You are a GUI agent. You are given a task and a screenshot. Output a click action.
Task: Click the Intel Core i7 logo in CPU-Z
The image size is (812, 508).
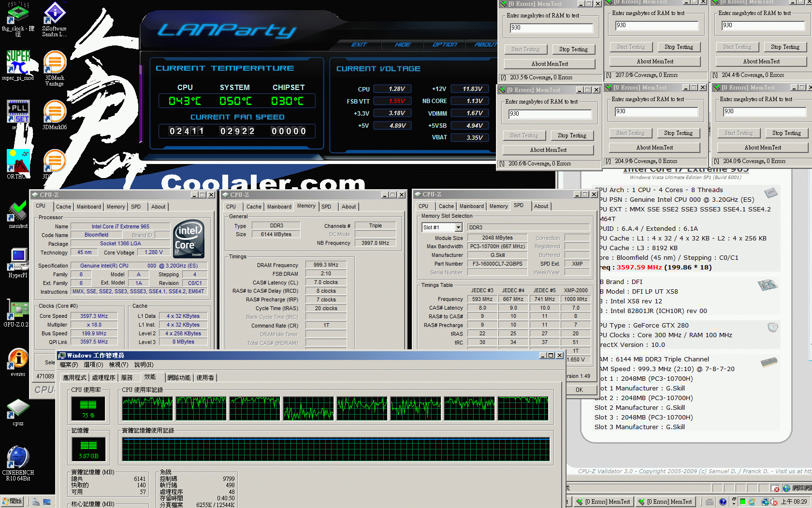(x=189, y=239)
